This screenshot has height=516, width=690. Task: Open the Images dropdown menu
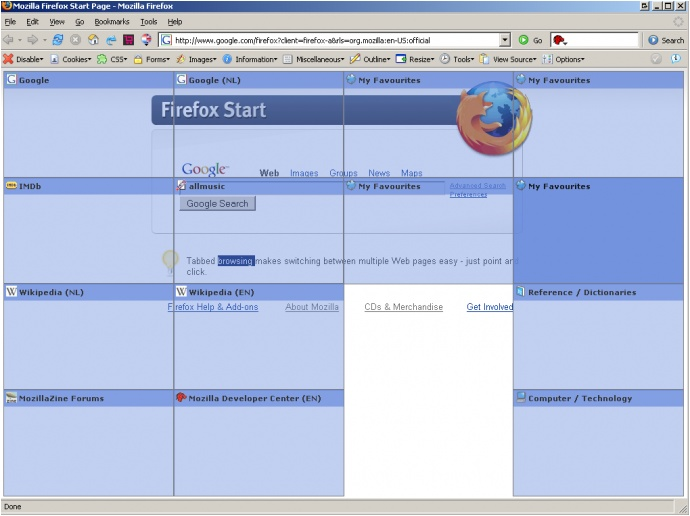point(196,59)
